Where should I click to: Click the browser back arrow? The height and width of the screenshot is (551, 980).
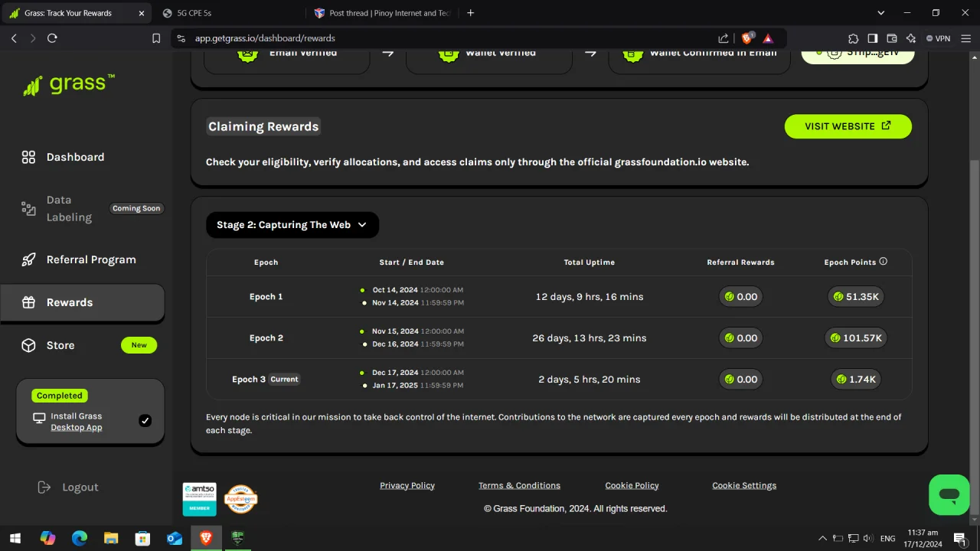[14, 38]
